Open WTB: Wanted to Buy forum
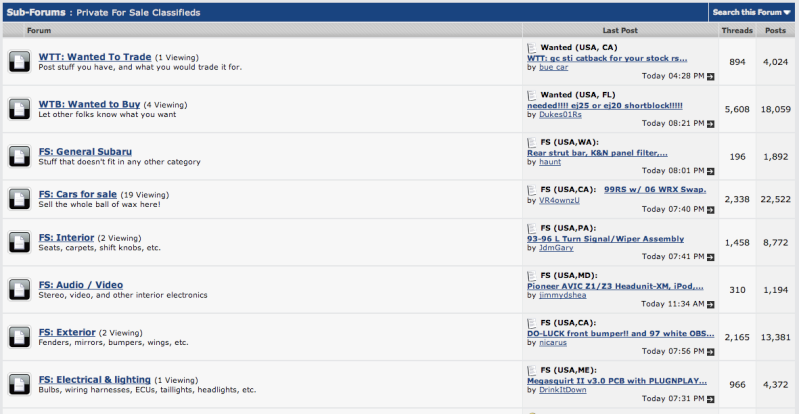This screenshot has width=799, height=414. click(x=89, y=105)
